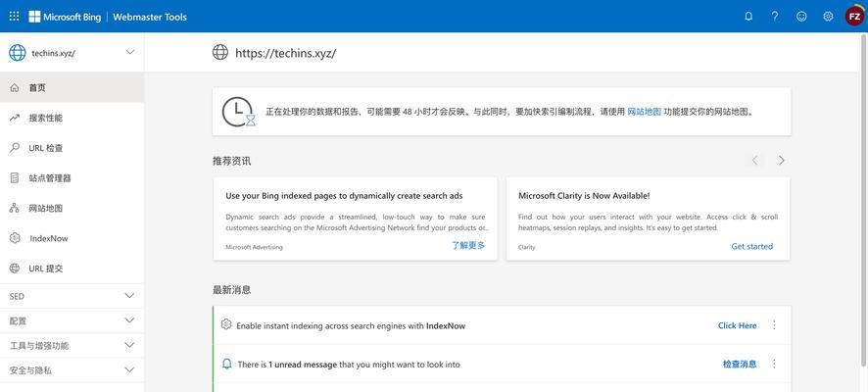Open IndexNow in the sidebar
This screenshot has width=868, height=392.
coord(72,238)
